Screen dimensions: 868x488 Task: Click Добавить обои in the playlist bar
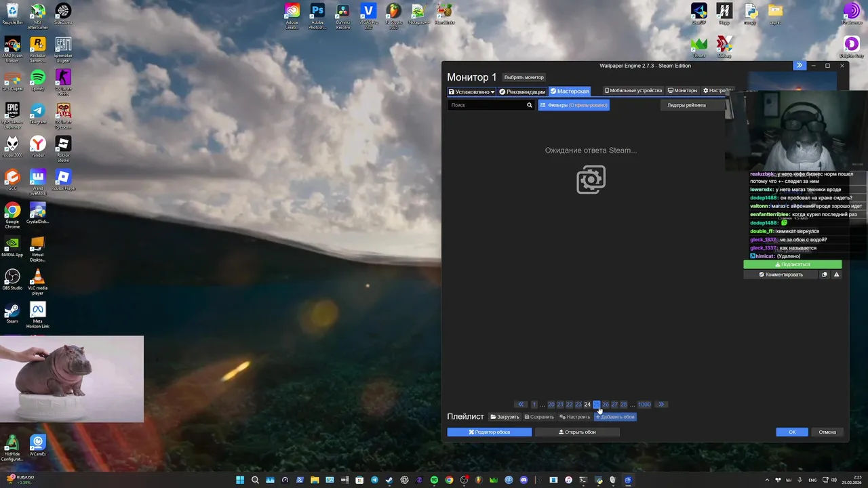615,417
